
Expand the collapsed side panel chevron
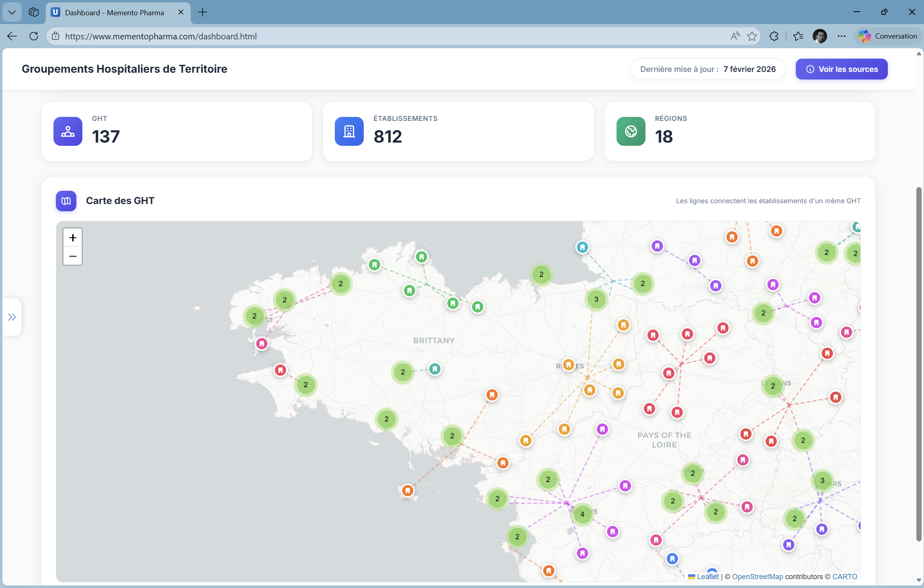(12, 317)
